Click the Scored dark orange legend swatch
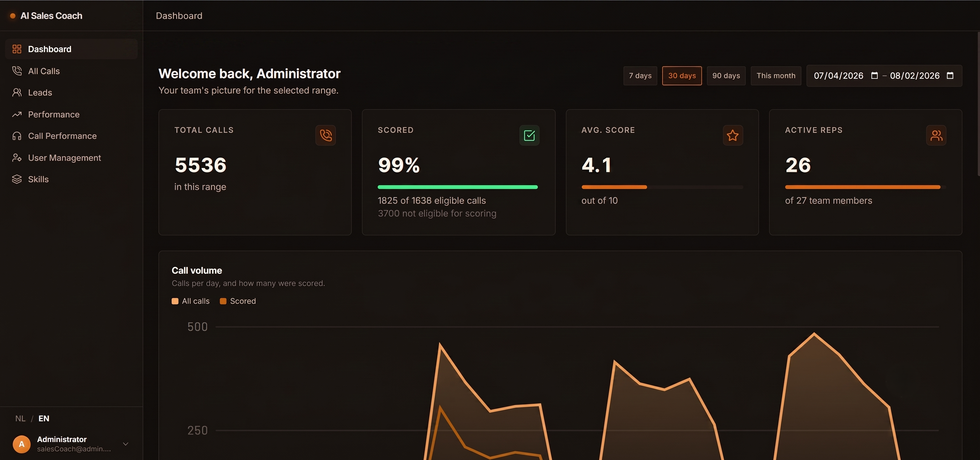980x460 pixels. click(x=223, y=301)
